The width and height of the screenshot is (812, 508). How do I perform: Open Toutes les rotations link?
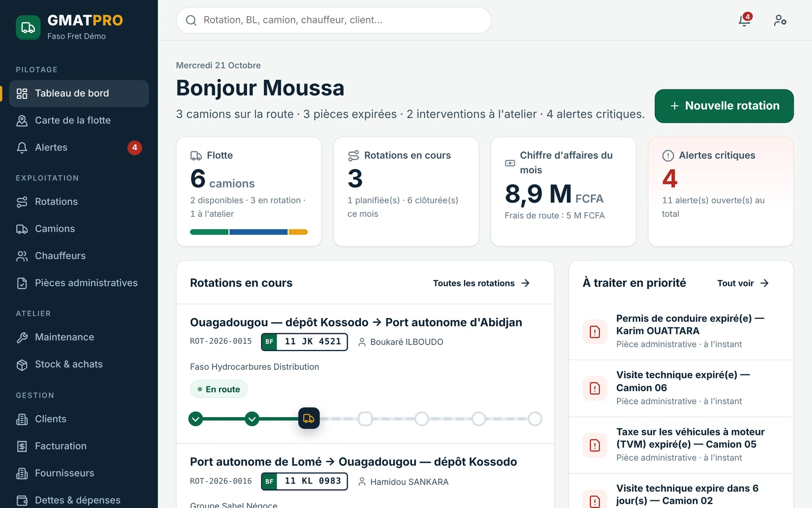(x=481, y=283)
